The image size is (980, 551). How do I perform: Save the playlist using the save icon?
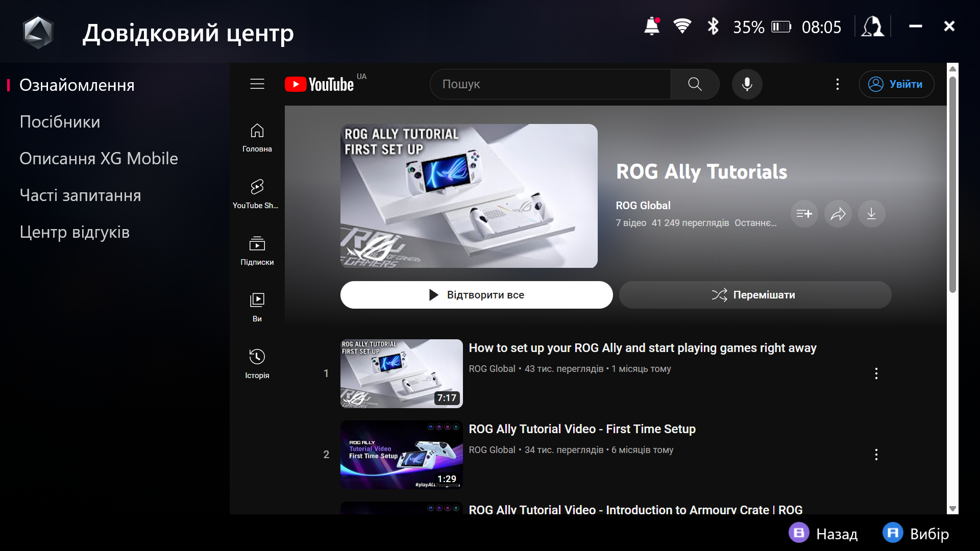[x=804, y=214]
